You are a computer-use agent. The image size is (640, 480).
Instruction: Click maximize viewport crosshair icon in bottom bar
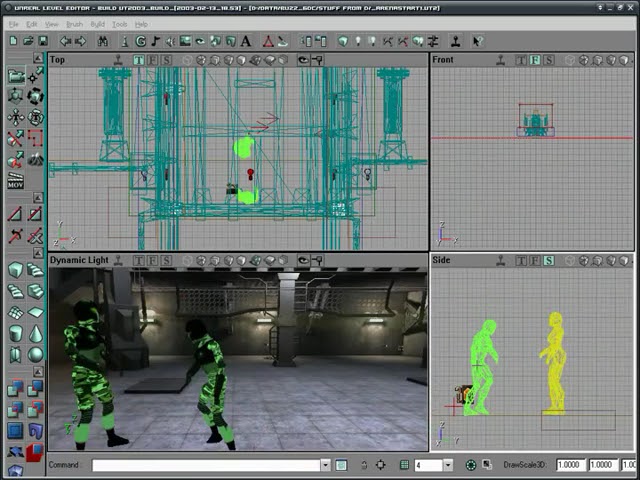click(380, 464)
